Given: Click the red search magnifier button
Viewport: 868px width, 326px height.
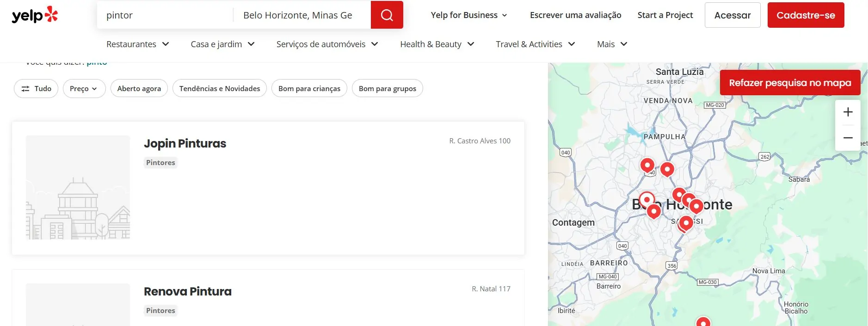Looking at the screenshot, I should point(387,15).
